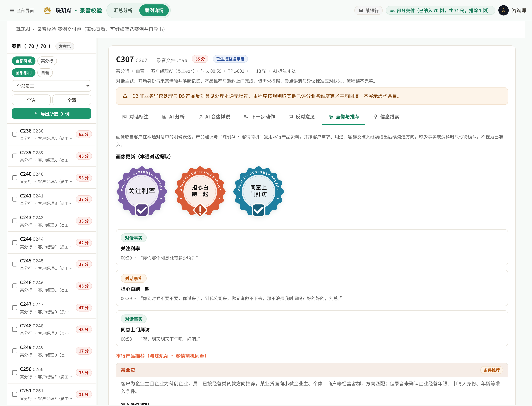Click 导出所选 0 例 button
This screenshot has width=532, height=406.
52,113
